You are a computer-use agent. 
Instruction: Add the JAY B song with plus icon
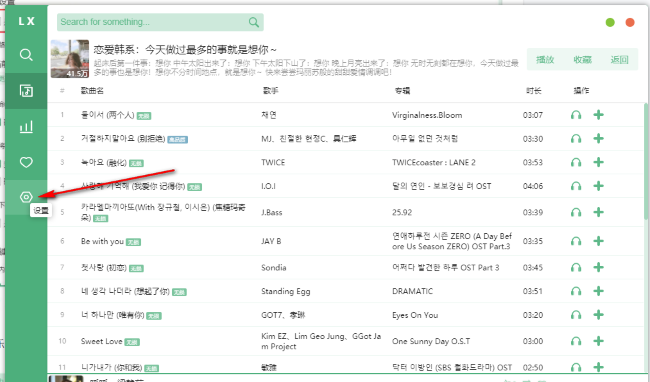[598, 241]
